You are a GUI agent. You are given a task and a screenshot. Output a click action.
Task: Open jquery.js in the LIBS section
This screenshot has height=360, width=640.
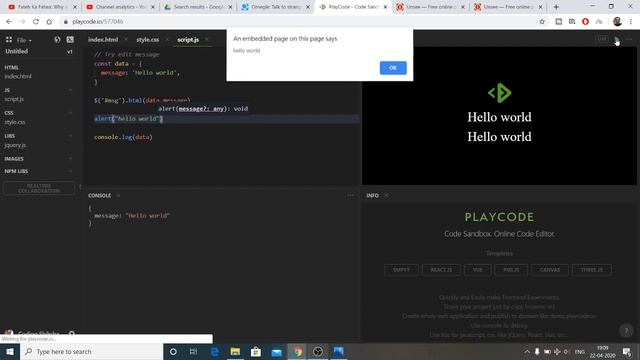(x=15, y=145)
